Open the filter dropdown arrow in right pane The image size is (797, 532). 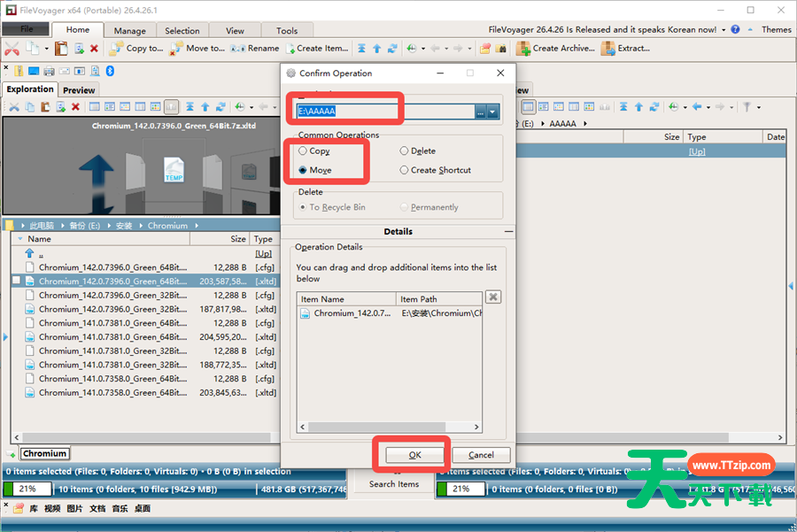pyautogui.click(x=759, y=107)
